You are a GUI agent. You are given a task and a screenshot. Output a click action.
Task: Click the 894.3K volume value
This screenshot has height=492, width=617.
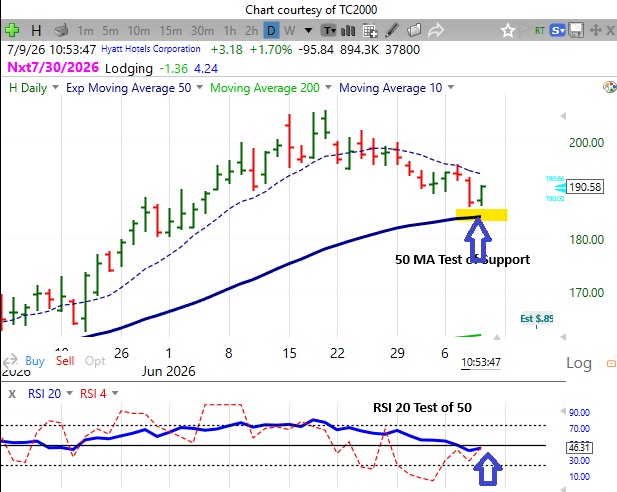click(x=358, y=50)
